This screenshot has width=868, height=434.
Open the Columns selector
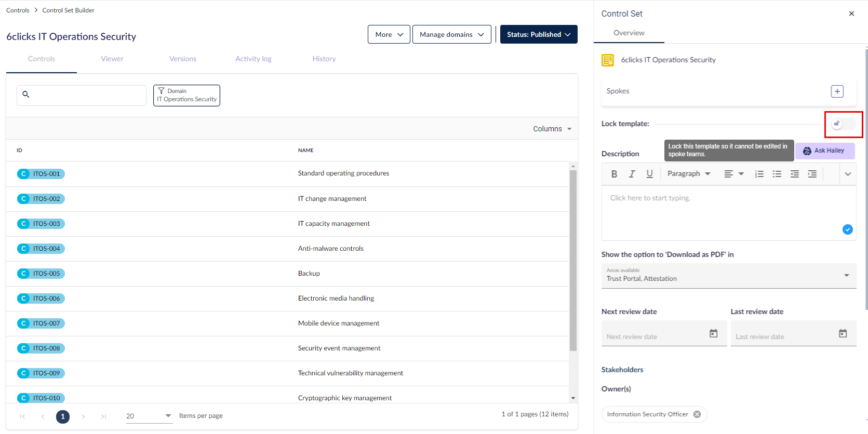coord(552,129)
